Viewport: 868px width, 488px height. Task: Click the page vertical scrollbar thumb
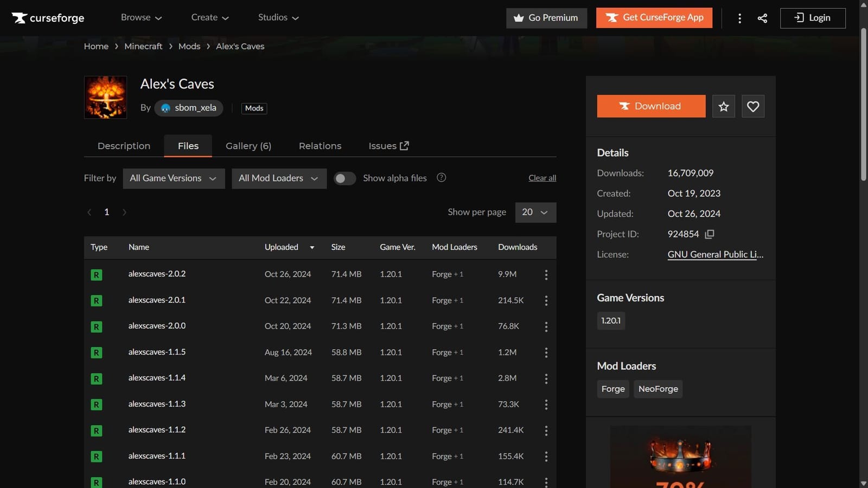pos(864,105)
